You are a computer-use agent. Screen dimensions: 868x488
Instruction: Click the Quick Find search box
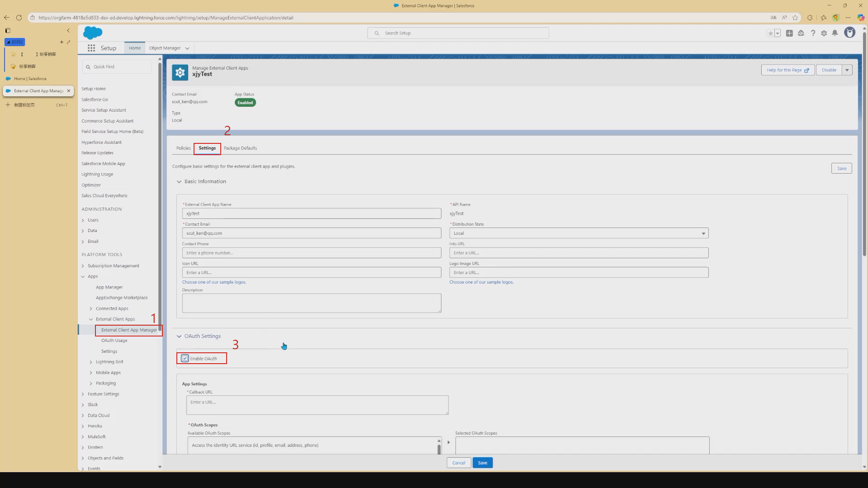pyautogui.click(x=117, y=66)
